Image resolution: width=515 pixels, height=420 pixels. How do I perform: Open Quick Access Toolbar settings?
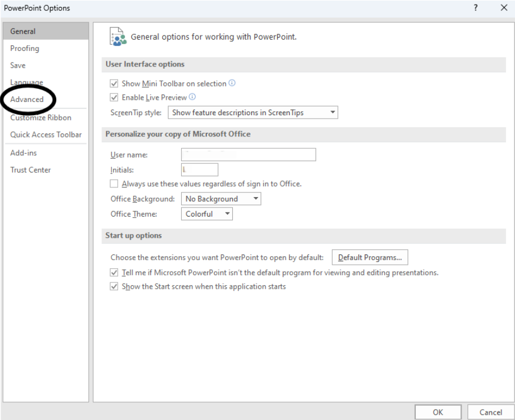[46, 135]
